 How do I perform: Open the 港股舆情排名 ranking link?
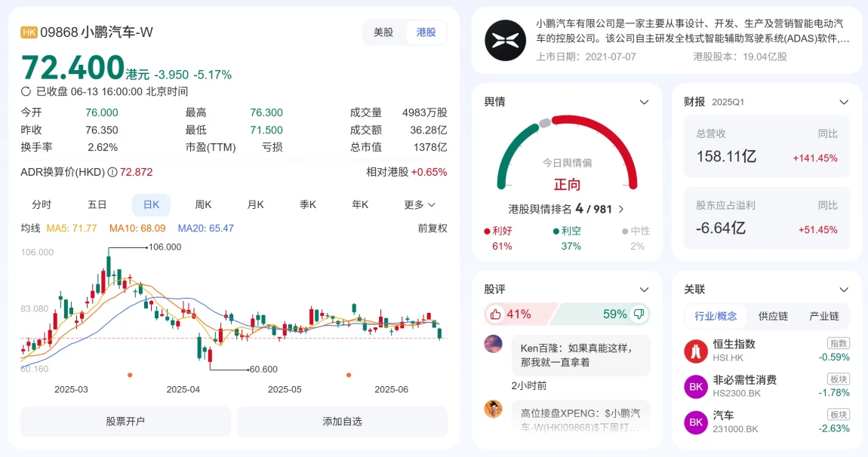(x=567, y=209)
